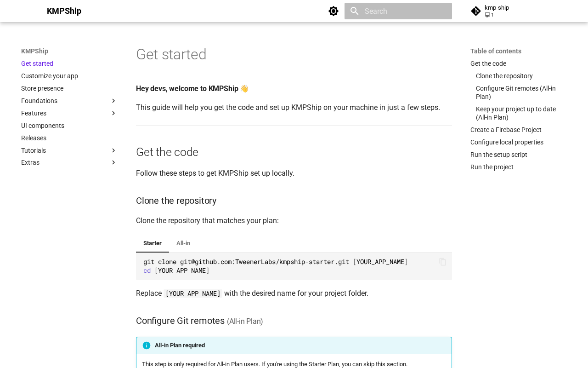Jump to Run the setup script section
This screenshot has width=588, height=368.
pos(499,155)
